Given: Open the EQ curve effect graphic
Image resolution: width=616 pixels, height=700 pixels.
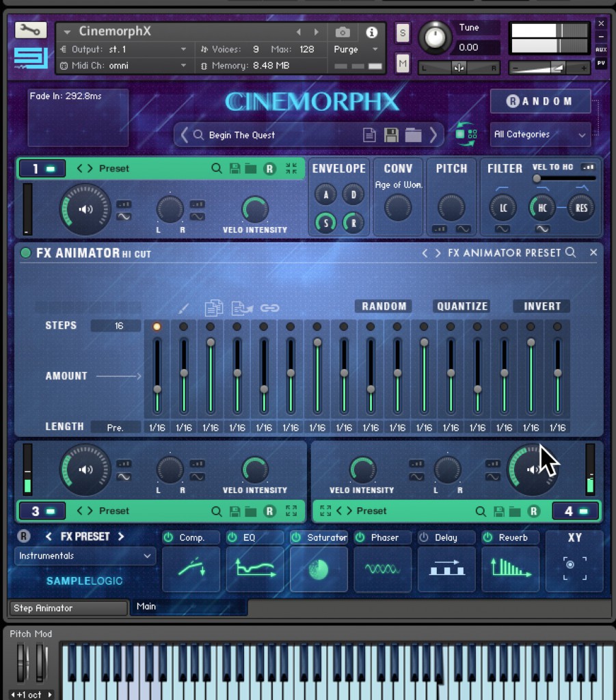Looking at the screenshot, I should click(255, 569).
